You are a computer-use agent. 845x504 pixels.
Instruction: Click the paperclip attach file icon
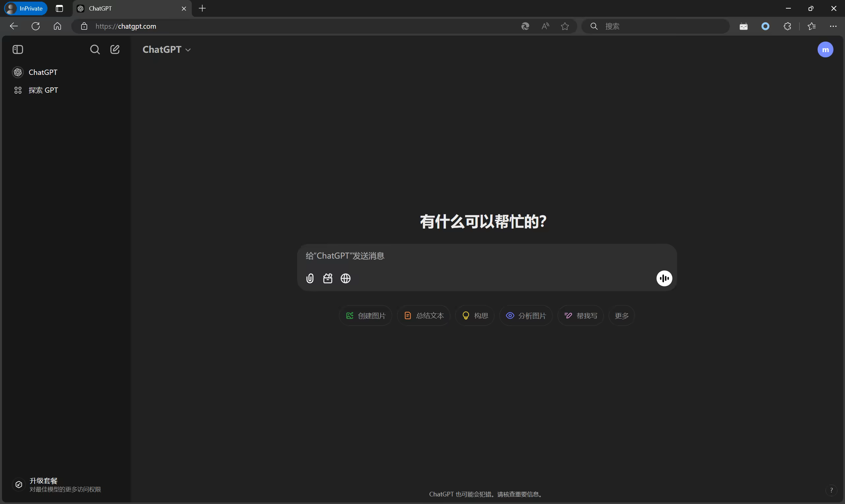click(x=310, y=278)
